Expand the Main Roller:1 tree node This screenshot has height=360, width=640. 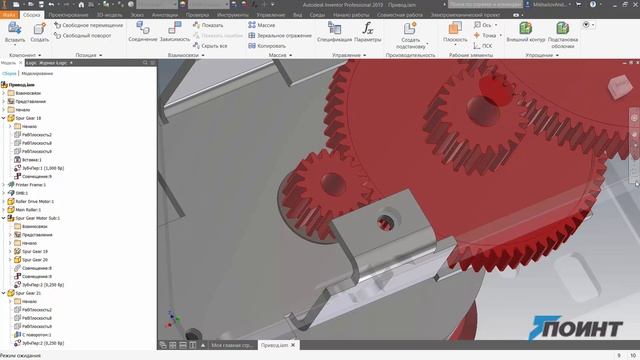(4, 210)
